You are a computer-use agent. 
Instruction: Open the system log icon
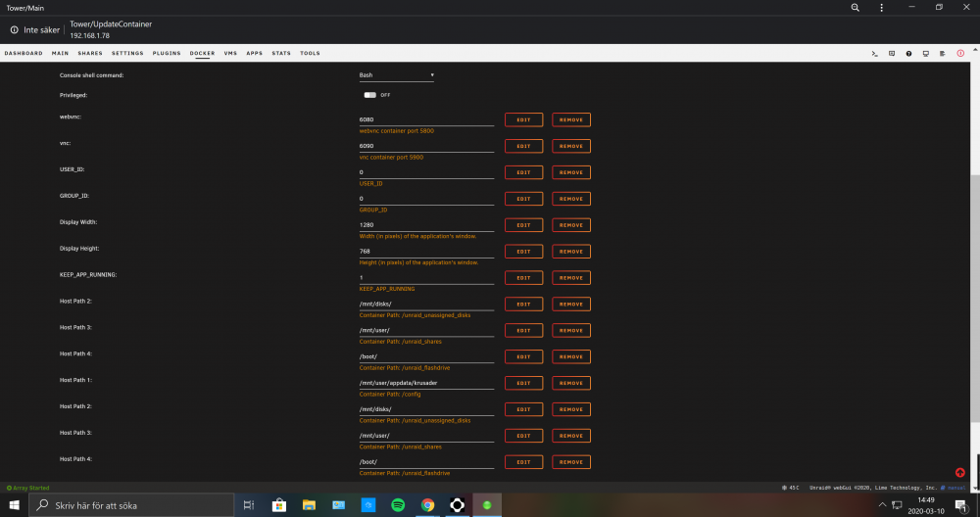943,54
